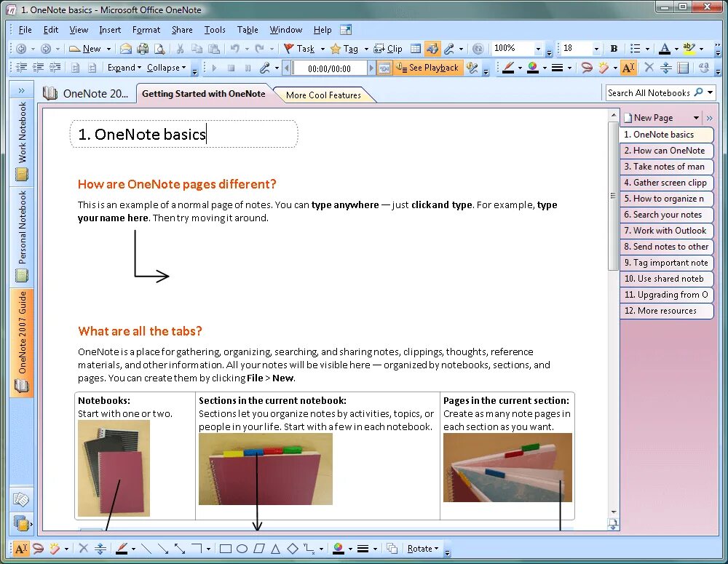
Task: Click the red notebooks photo thumbnail
Action: click(114, 468)
